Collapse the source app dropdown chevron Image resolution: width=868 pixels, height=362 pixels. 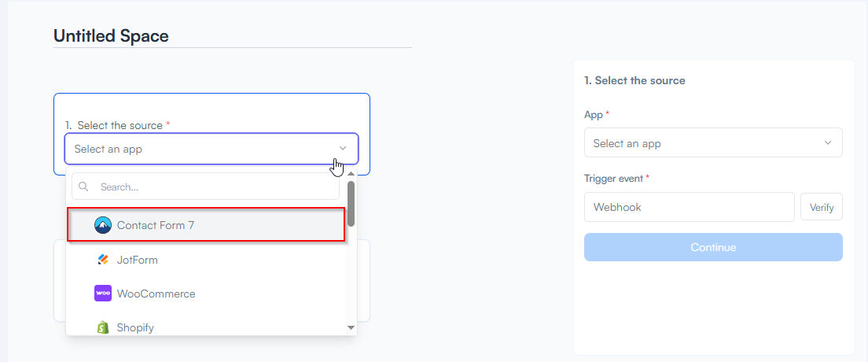point(343,149)
